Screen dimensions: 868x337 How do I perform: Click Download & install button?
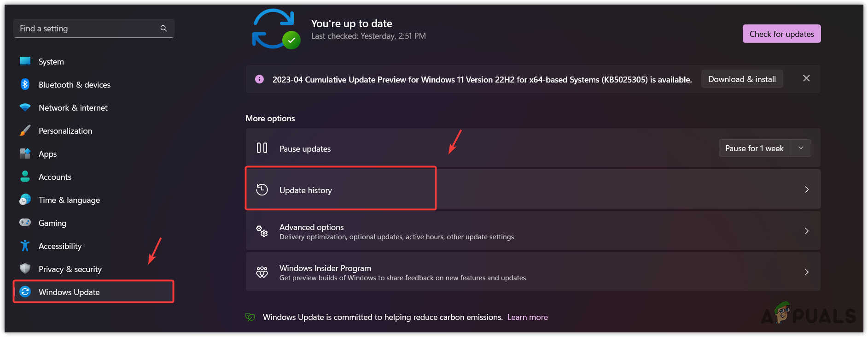(742, 79)
